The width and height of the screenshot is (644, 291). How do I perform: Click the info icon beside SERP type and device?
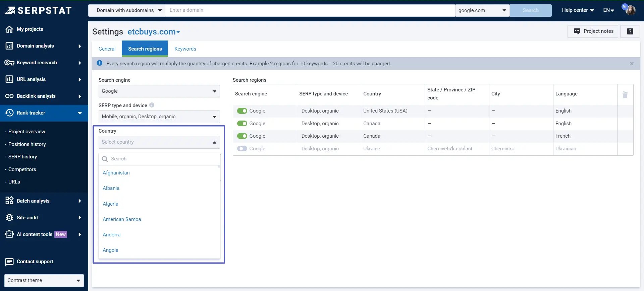point(152,105)
